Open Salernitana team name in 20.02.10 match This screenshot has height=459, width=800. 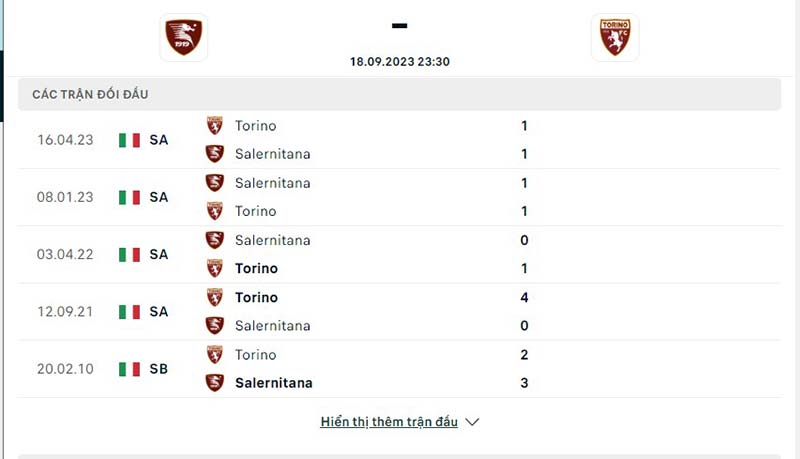(x=273, y=383)
